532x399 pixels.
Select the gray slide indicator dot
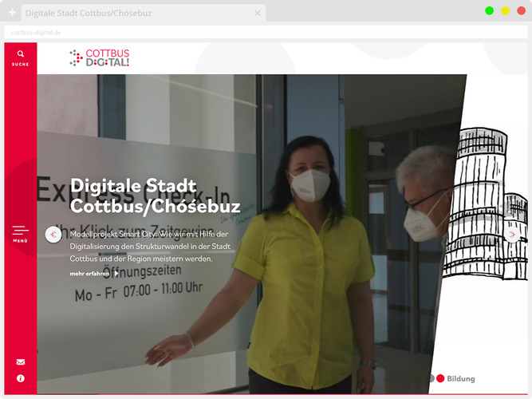pos(432,378)
